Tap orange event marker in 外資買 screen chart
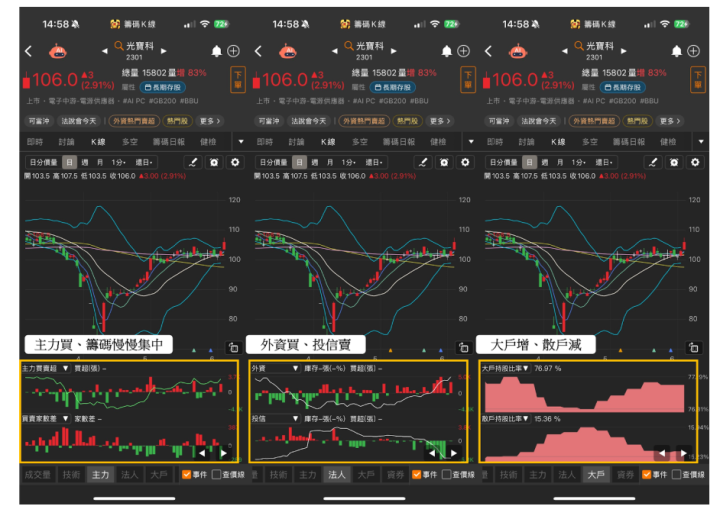Viewport: 720px width, 519px height. coord(391,350)
